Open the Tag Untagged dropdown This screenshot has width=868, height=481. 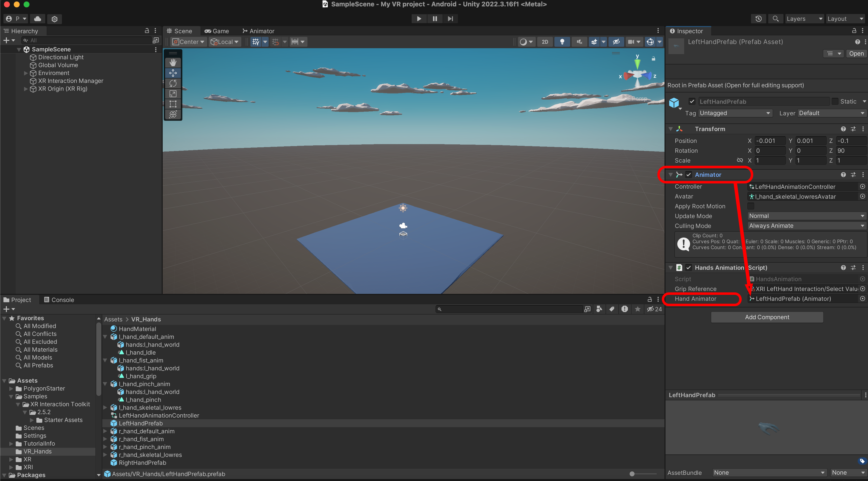tap(735, 113)
